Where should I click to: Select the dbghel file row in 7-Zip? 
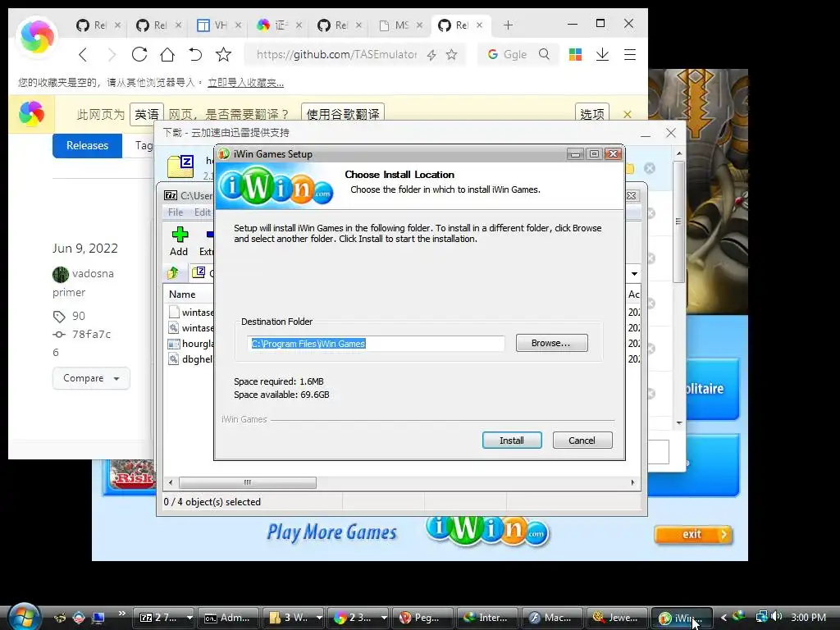(190, 359)
